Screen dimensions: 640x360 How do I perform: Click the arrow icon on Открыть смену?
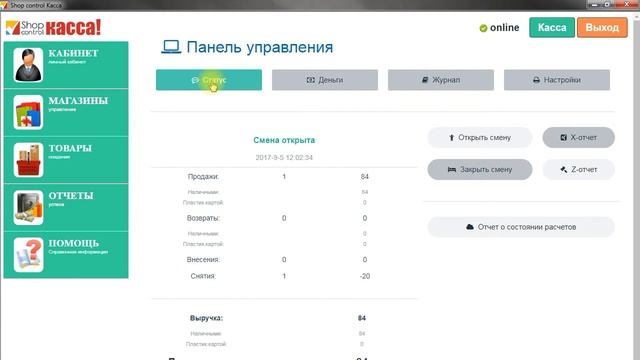click(x=451, y=138)
